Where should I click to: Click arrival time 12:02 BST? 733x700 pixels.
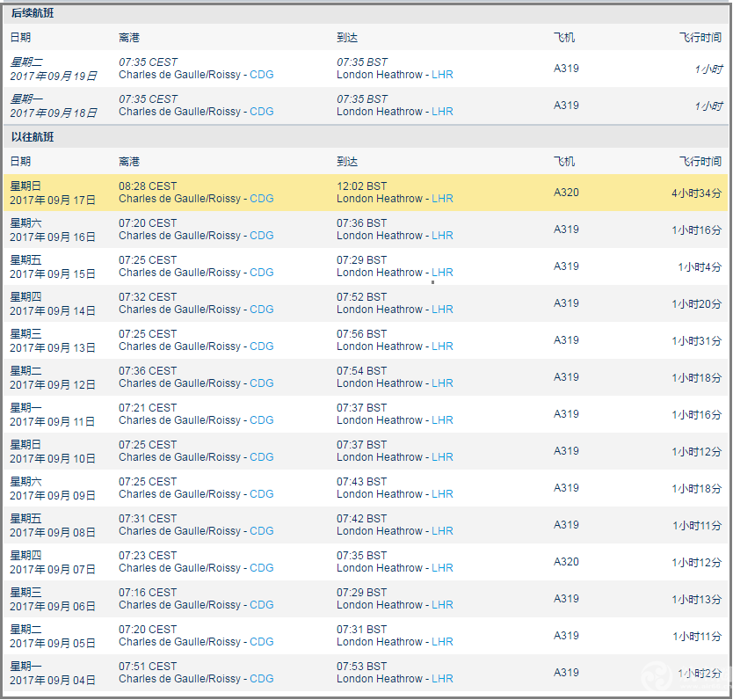pos(362,186)
